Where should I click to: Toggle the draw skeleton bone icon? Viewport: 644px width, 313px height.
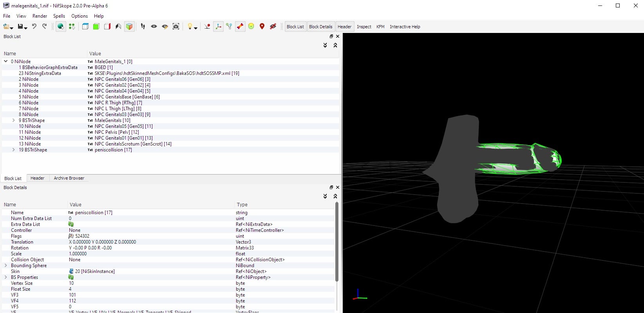pyautogui.click(x=240, y=26)
